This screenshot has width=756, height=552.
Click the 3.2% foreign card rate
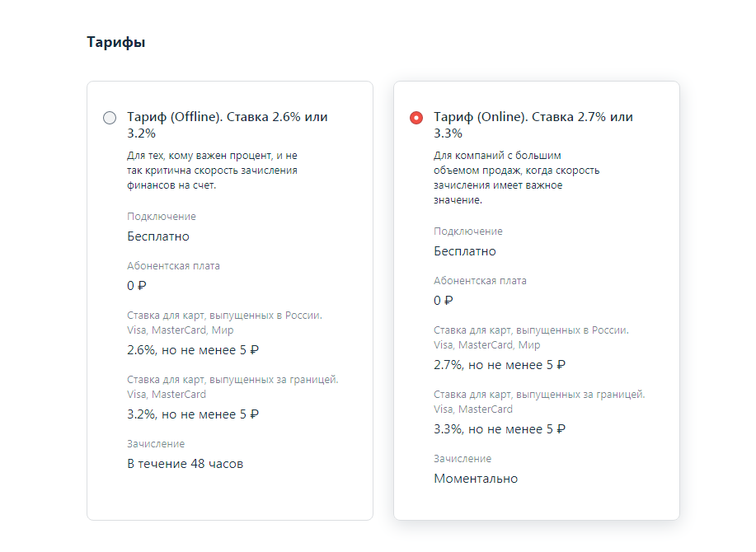(x=193, y=414)
